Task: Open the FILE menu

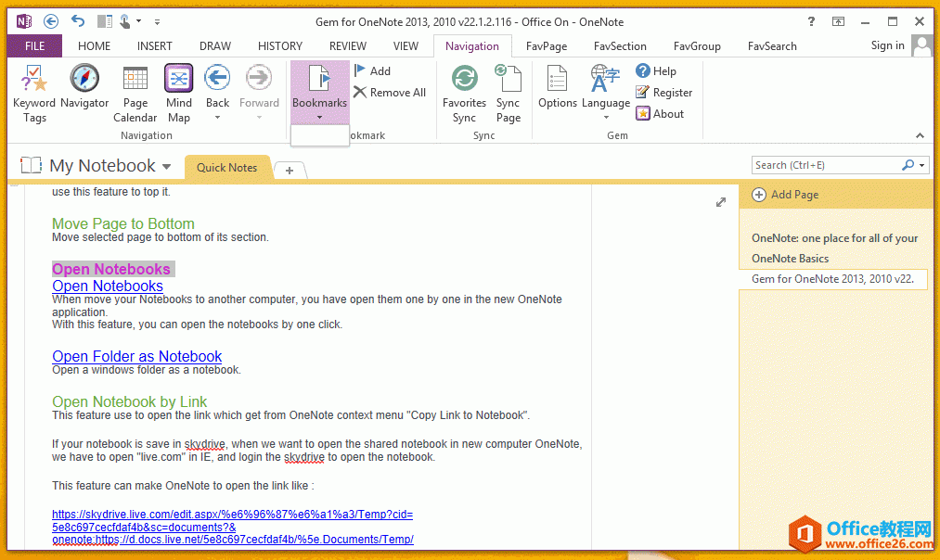Action: [x=34, y=46]
